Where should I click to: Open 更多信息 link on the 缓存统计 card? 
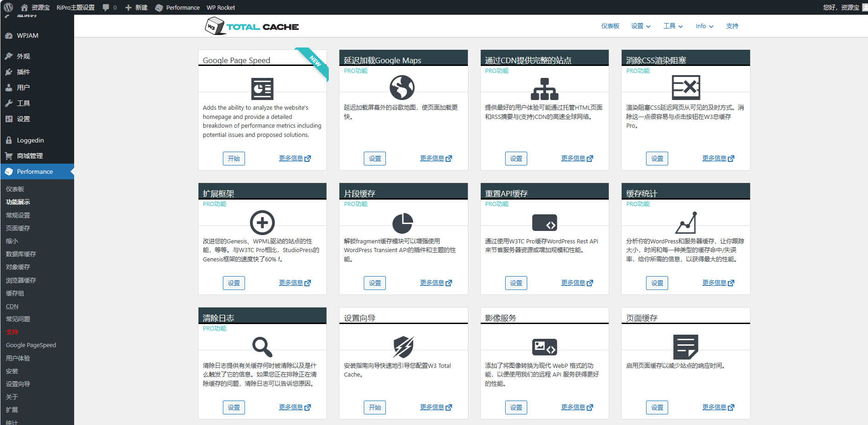point(718,283)
